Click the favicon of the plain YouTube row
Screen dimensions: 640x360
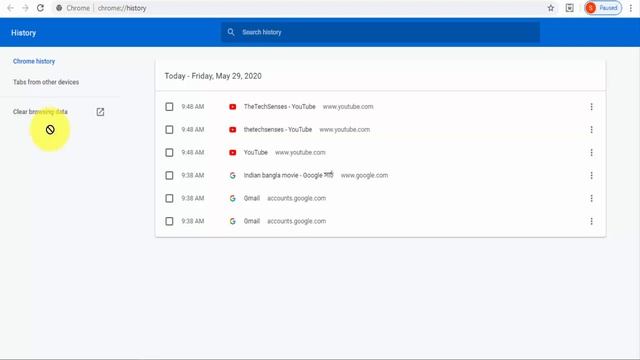click(x=232, y=152)
